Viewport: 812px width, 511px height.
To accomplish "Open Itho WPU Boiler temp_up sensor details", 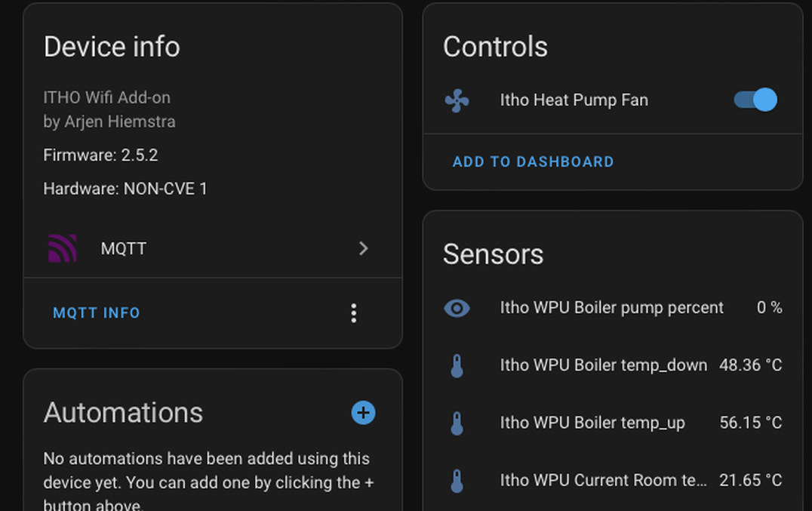I will (613, 423).
